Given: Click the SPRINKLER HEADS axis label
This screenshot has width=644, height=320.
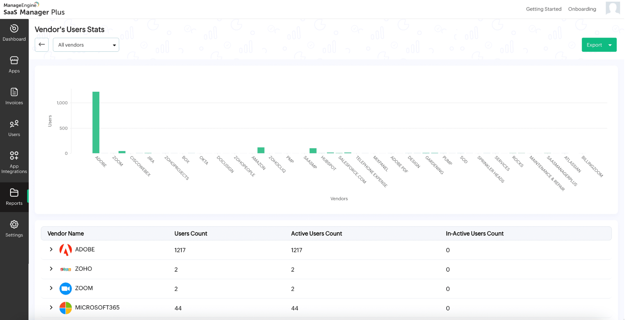Looking at the screenshot, I should point(491,169).
